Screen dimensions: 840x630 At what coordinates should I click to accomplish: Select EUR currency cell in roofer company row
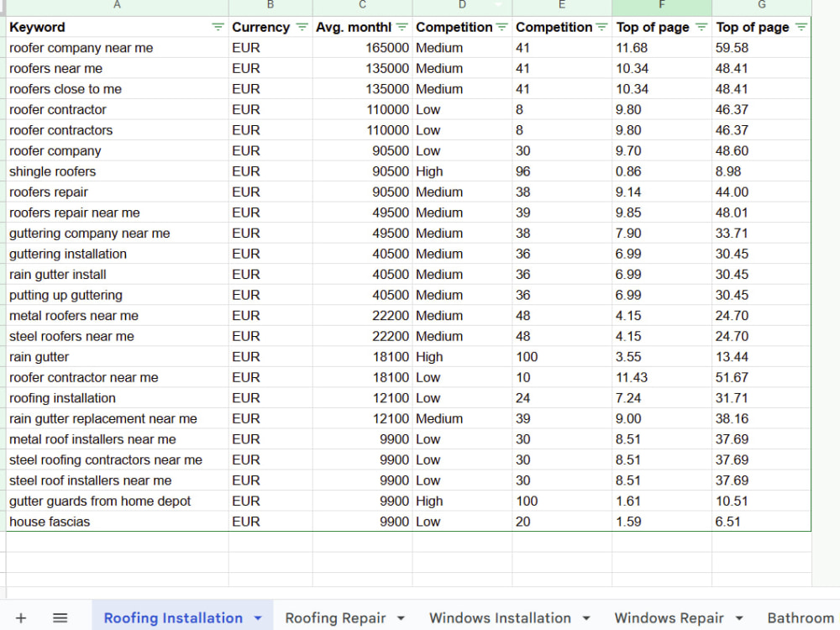270,151
